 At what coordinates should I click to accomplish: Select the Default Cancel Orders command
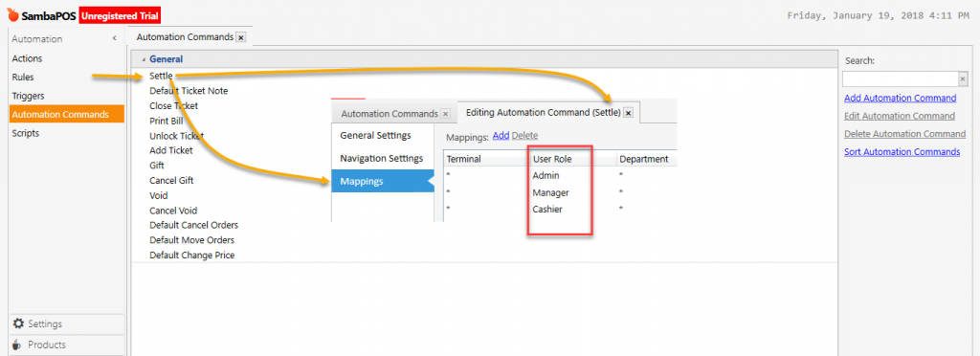[x=193, y=225]
